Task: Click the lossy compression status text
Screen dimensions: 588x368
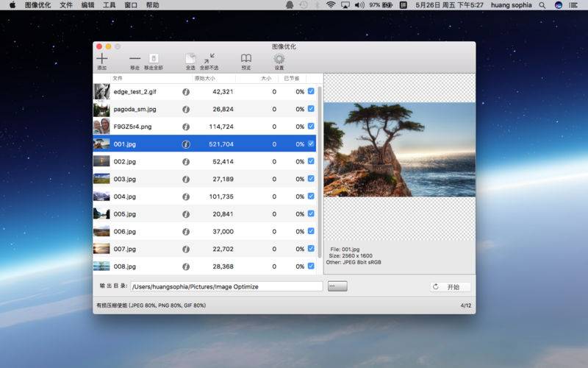Action: click(x=151, y=305)
